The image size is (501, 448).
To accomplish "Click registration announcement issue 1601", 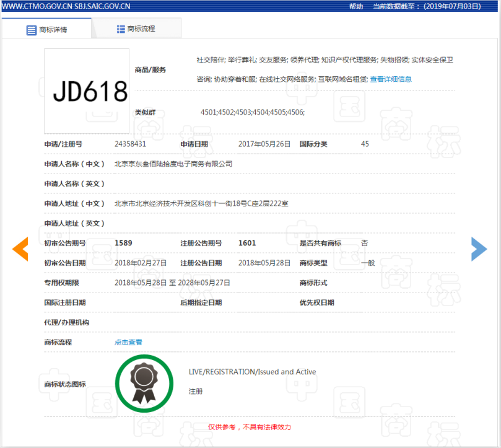I will tap(247, 244).
